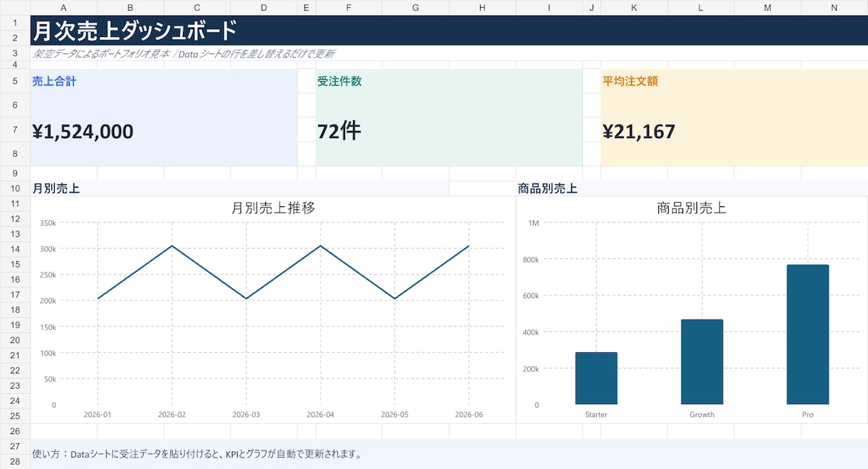Select column I header

click(549, 8)
